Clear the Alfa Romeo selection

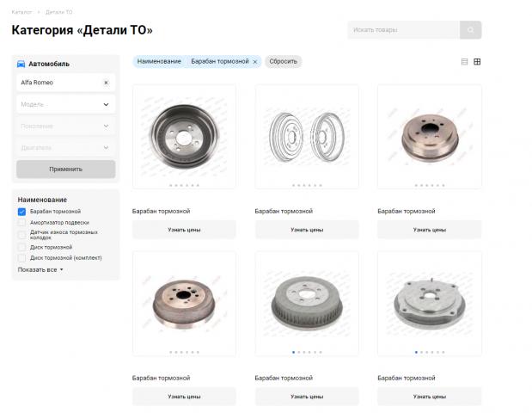[x=106, y=83]
